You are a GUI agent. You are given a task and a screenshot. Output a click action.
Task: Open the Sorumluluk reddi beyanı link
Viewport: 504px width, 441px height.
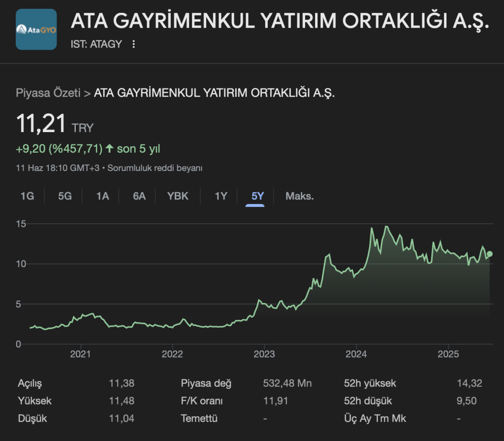pyautogui.click(x=155, y=168)
